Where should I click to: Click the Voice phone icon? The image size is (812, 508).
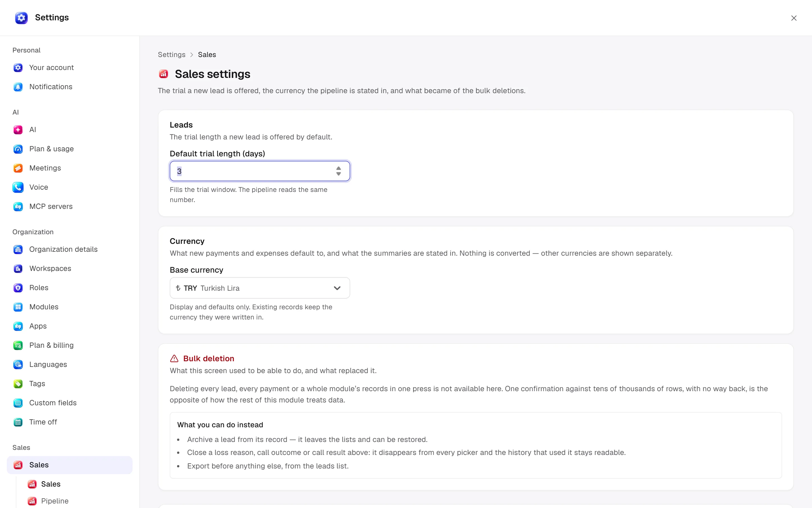coord(18,187)
